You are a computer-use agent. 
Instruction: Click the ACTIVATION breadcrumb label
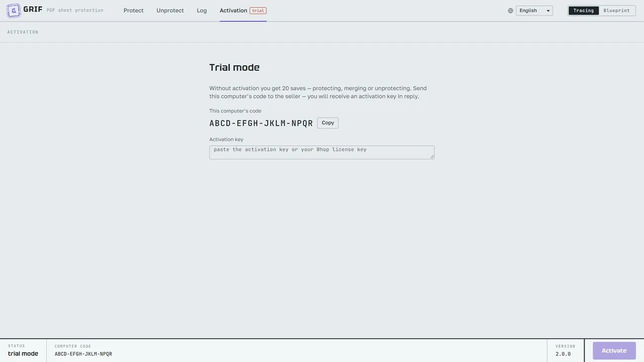23,32
